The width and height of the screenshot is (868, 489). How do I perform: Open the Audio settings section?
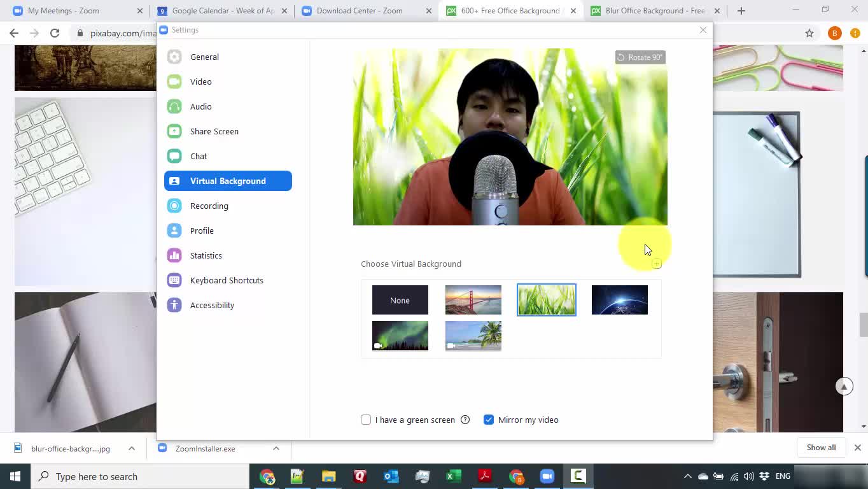click(x=200, y=106)
